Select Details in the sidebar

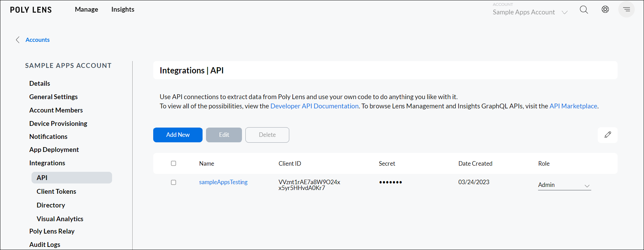[x=40, y=83]
